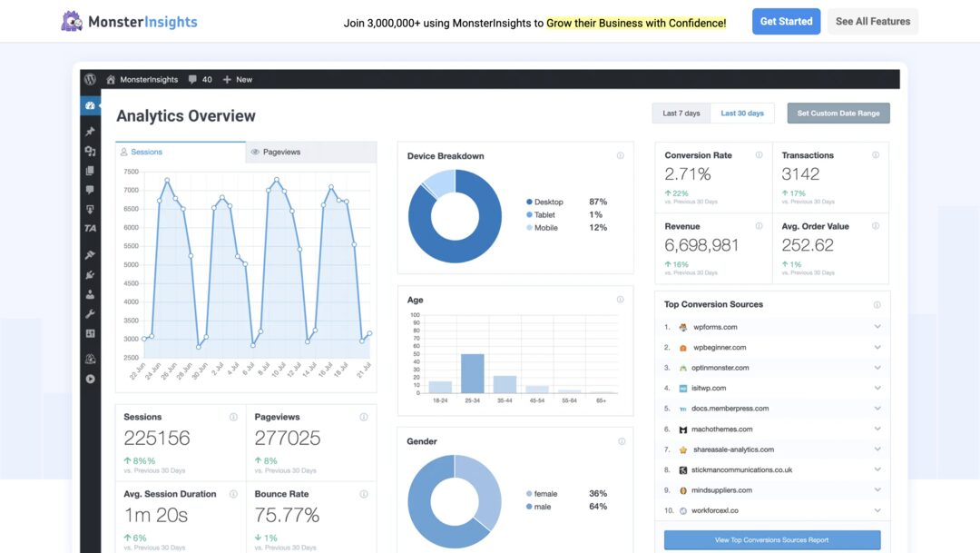Click View Top Conversions Sources Report button
Screen dimensions: 980x553
pyautogui.click(x=771, y=539)
